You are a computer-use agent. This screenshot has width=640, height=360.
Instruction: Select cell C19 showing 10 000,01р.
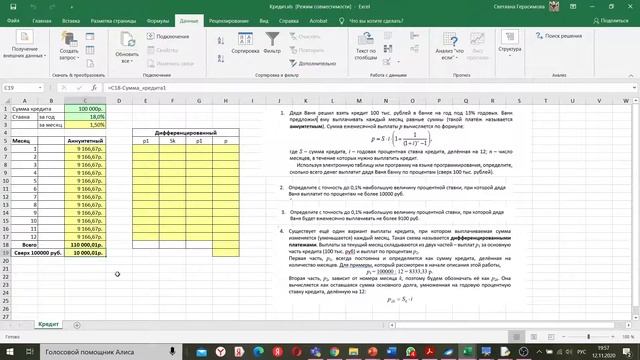click(x=85, y=253)
